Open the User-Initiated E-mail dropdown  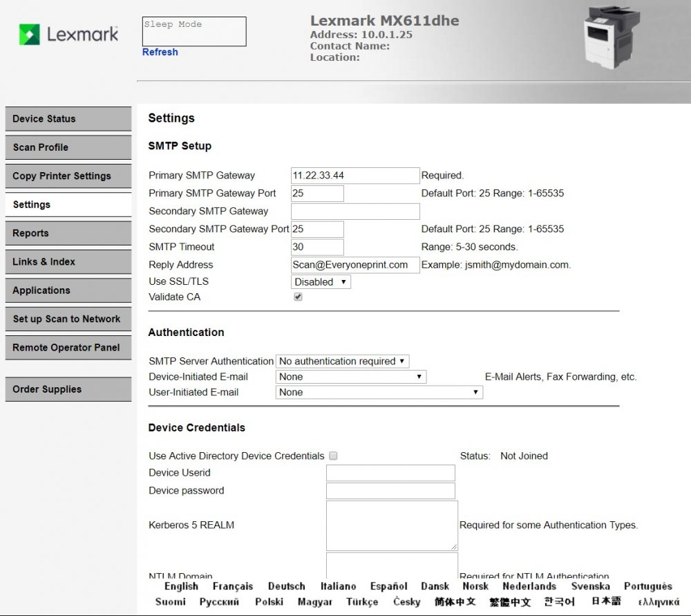pos(379,392)
